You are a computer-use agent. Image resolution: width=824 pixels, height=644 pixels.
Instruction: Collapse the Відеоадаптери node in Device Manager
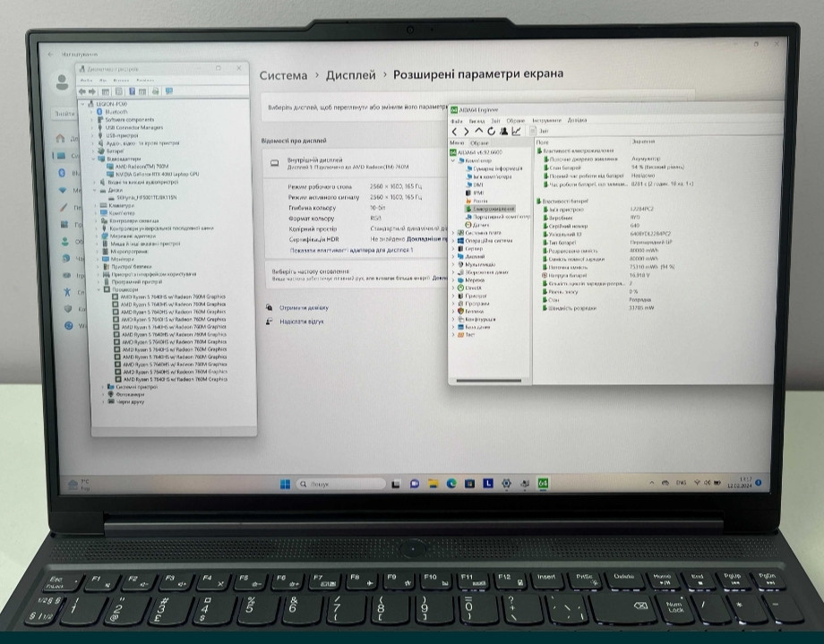pyautogui.click(x=92, y=159)
